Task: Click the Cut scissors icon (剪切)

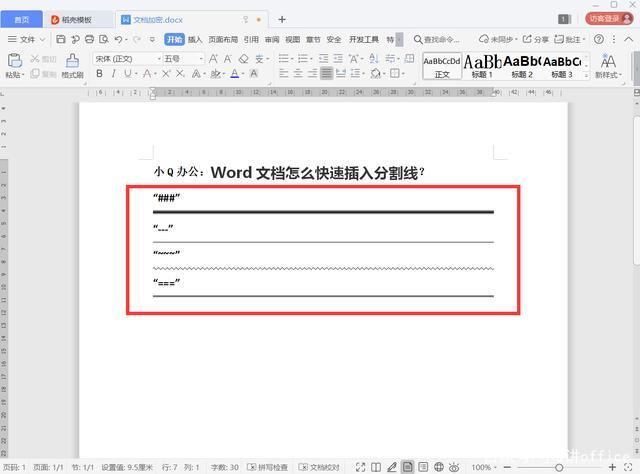Action: (x=35, y=59)
